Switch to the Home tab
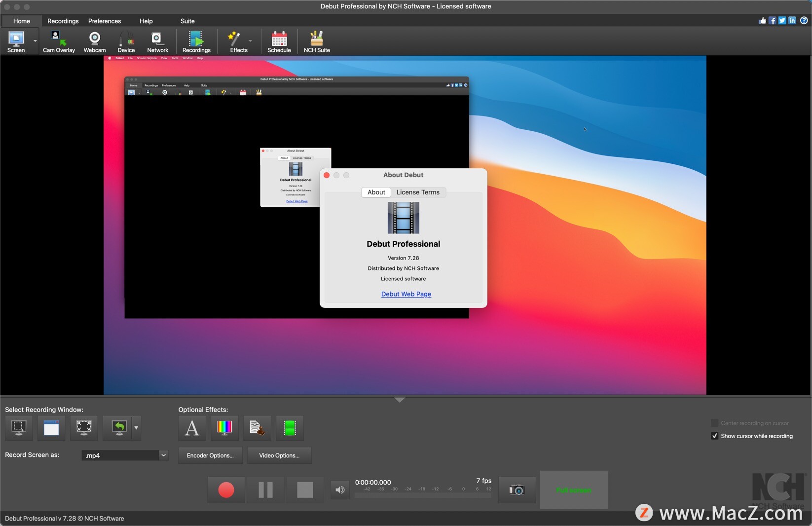This screenshot has width=812, height=526. 22,21
